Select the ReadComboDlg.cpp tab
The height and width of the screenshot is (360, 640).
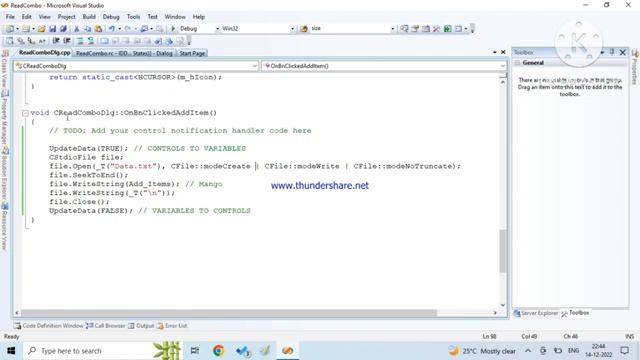click(44, 53)
